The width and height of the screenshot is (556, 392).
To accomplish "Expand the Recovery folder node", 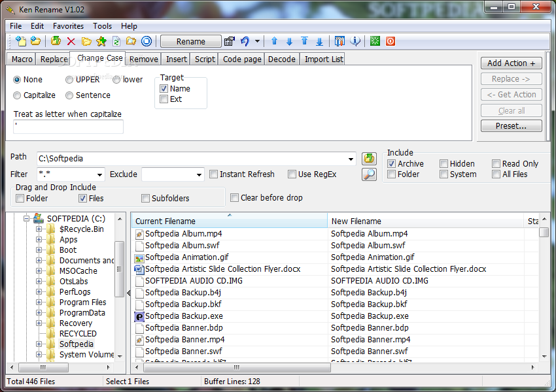I will coord(39,323).
